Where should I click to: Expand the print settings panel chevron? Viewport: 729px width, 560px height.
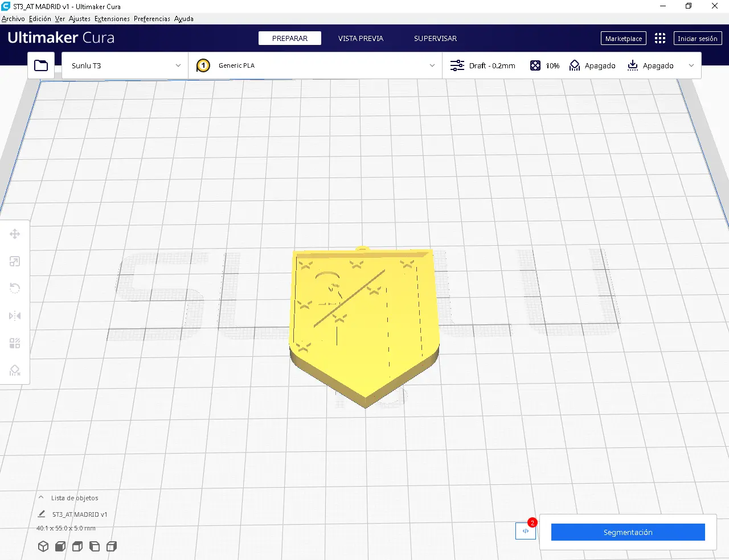(691, 65)
